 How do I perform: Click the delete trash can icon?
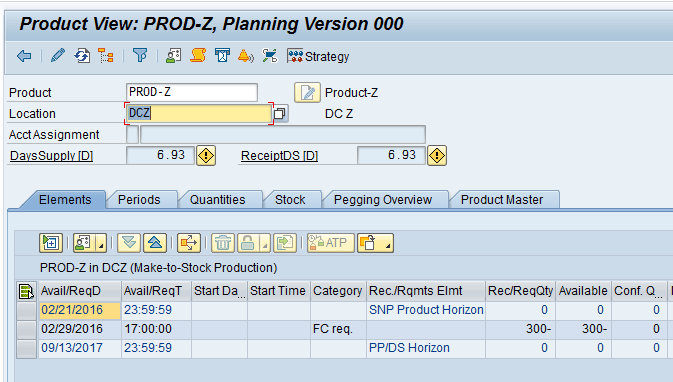coord(223,243)
